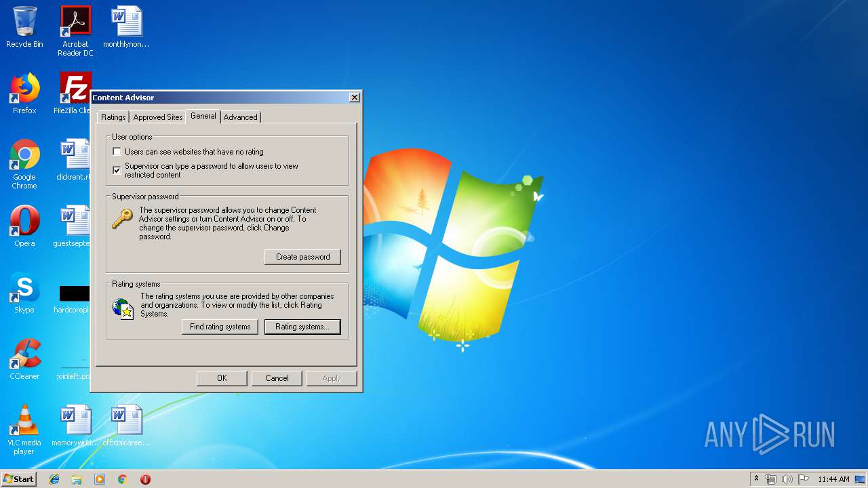
Task: Open the Rating systems... dialog button
Action: (x=302, y=327)
